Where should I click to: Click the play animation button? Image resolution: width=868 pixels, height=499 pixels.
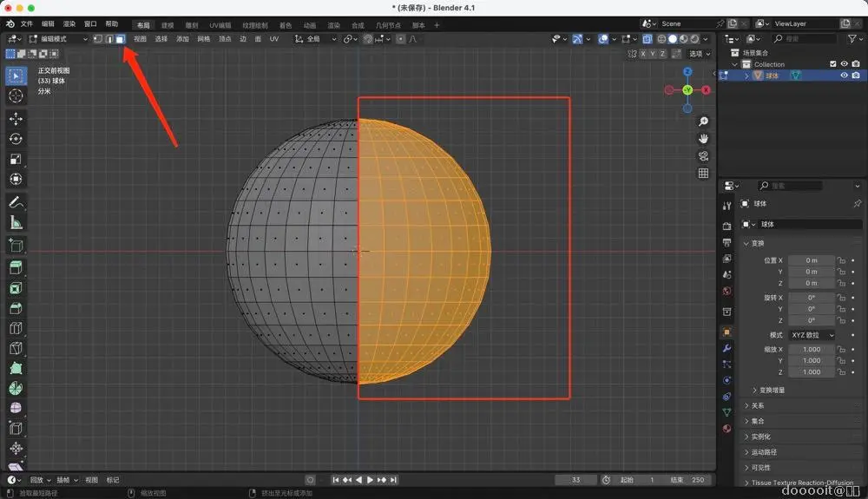370,480
